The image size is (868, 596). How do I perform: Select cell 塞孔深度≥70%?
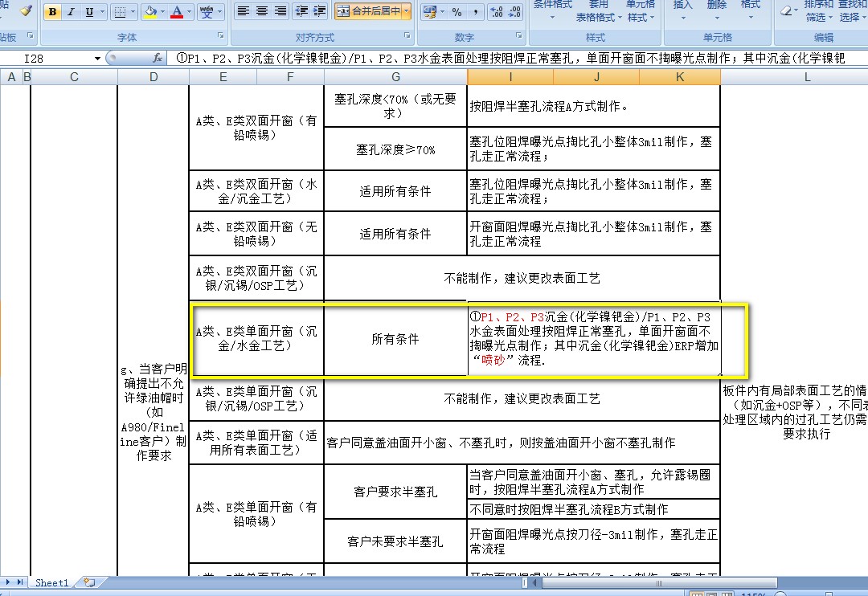point(395,149)
